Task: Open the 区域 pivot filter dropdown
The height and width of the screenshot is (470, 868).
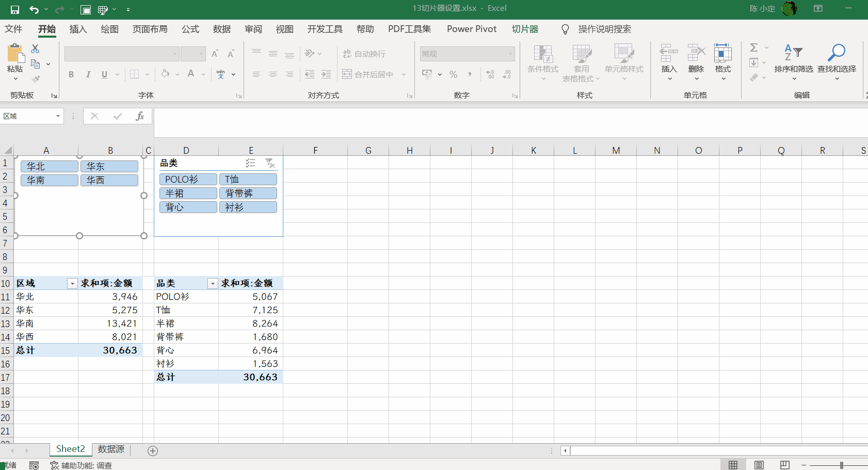Action: pyautogui.click(x=72, y=283)
